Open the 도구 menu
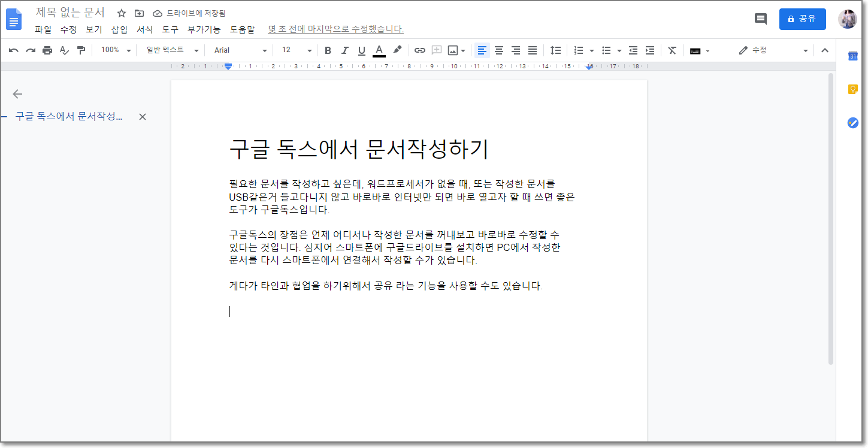Image resolution: width=868 pixels, height=448 pixels. pos(170,29)
